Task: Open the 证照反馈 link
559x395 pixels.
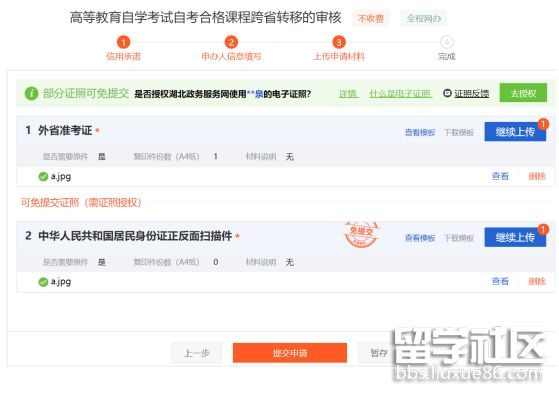Action: 471,93
